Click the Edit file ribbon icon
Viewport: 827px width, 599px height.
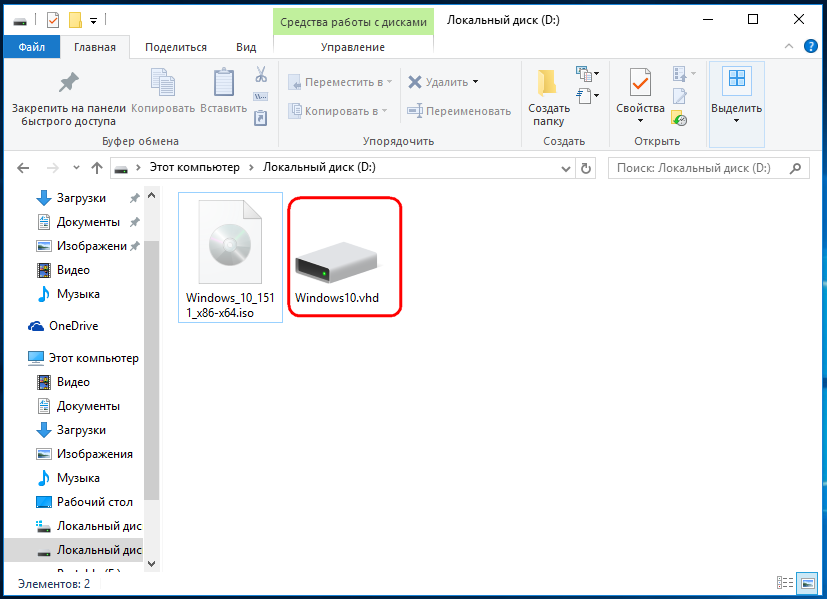click(680, 95)
